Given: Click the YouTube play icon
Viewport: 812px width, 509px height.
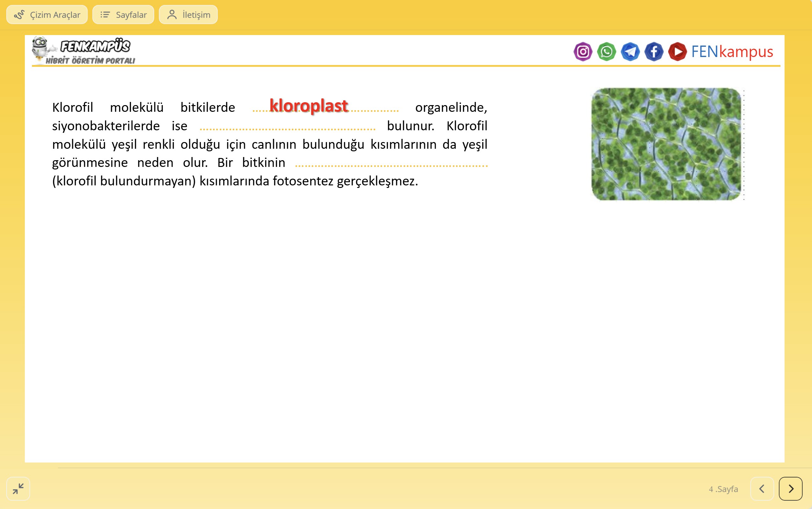Looking at the screenshot, I should coord(677,52).
